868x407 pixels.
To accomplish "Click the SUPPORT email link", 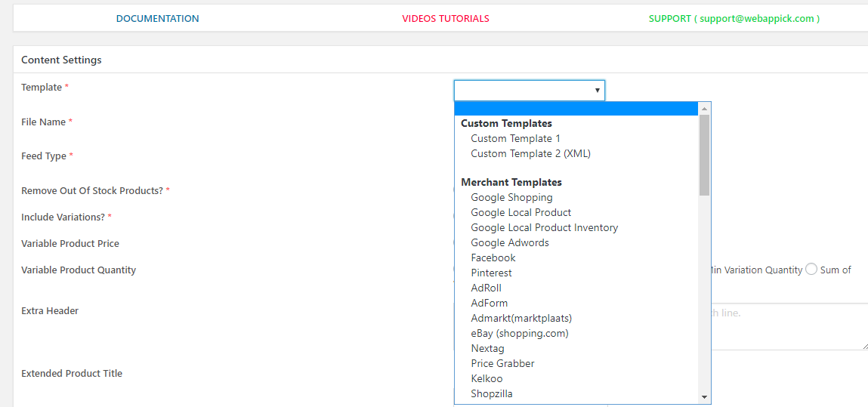I will (x=734, y=18).
